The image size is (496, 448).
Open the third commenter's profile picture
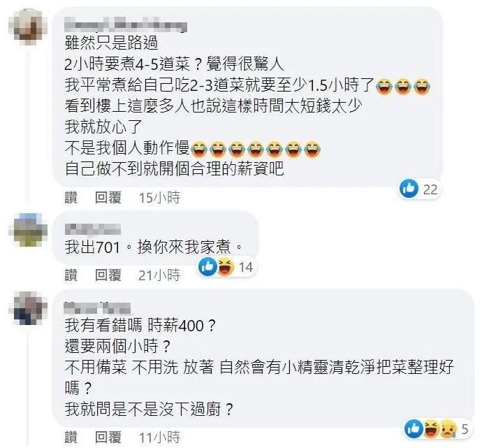point(28,308)
